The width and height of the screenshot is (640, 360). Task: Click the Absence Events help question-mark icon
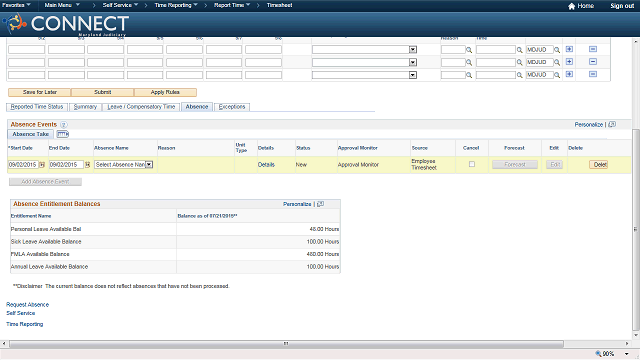(x=64, y=125)
